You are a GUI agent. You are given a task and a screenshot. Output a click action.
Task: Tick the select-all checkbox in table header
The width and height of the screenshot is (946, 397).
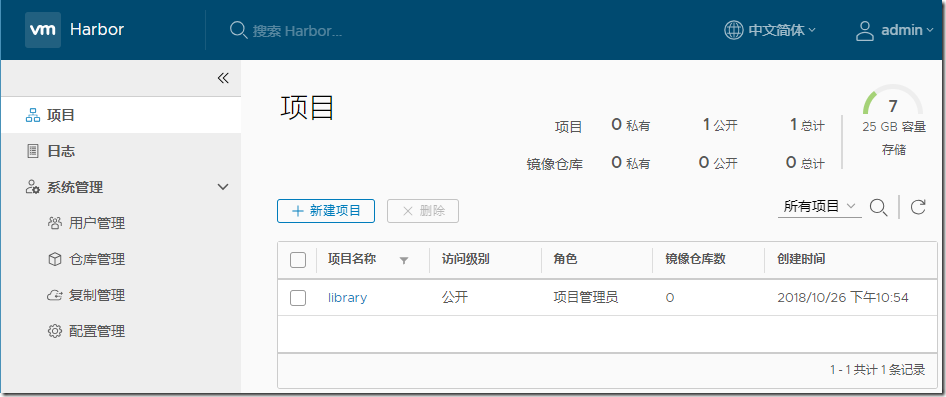tap(298, 260)
